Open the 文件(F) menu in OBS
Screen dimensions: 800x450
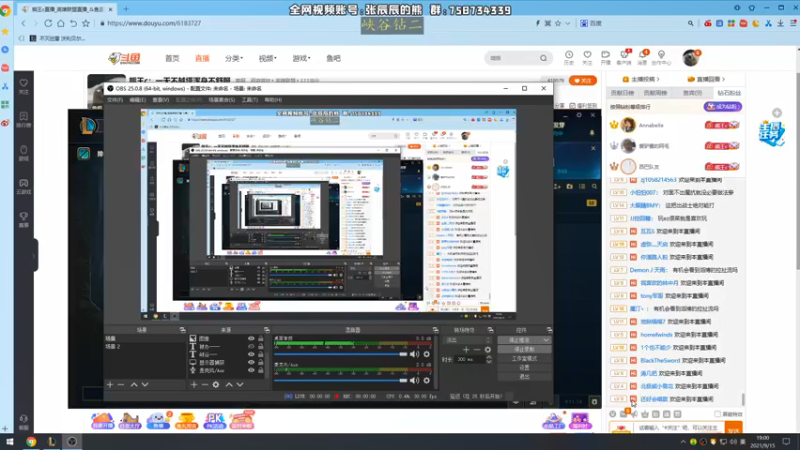115,100
